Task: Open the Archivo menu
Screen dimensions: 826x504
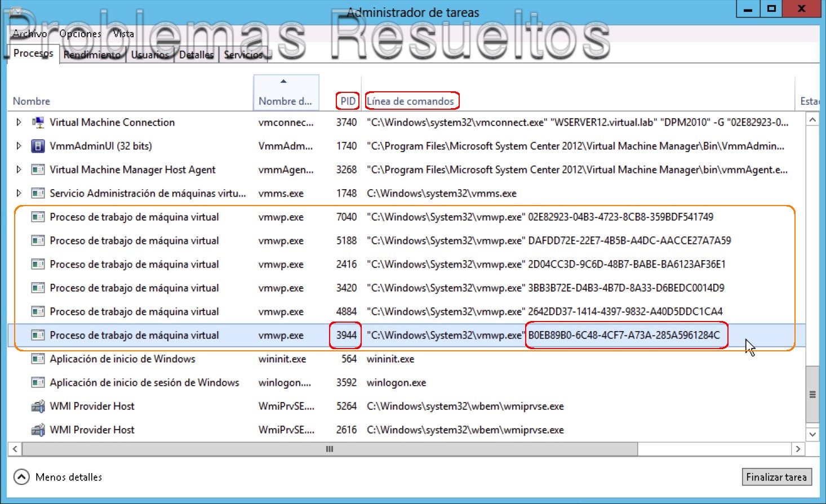Action: point(30,34)
